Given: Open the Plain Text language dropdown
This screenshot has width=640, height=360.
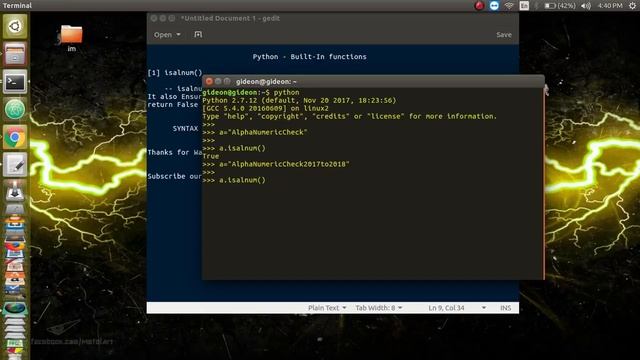Looking at the screenshot, I should click(x=327, y=308).
